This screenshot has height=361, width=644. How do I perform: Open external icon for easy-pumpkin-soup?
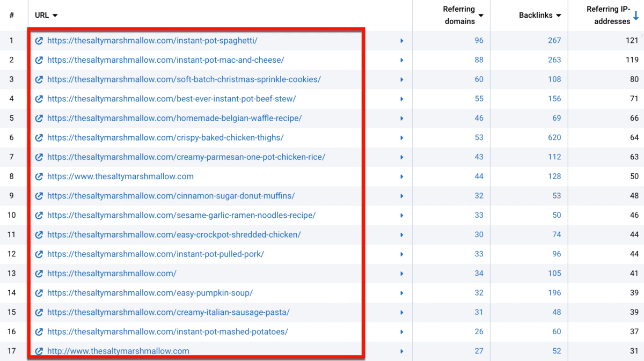39,293
